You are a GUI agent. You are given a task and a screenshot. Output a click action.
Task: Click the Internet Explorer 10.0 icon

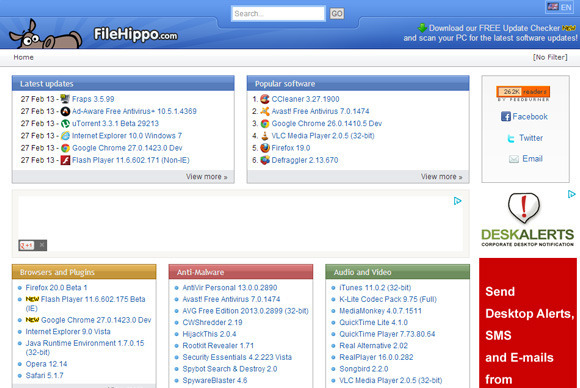pyautogui.click(x=65, y=135)
